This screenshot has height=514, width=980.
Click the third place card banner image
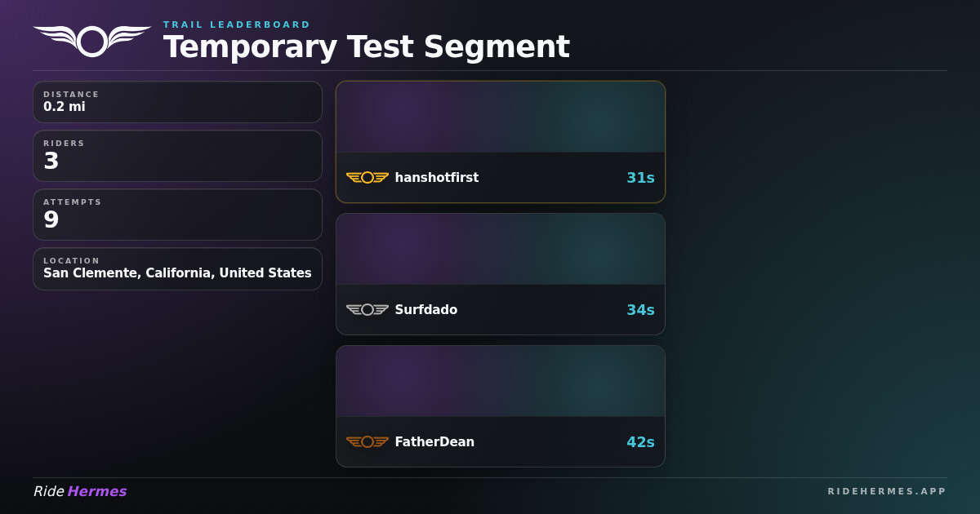click(x=501, y=381)
